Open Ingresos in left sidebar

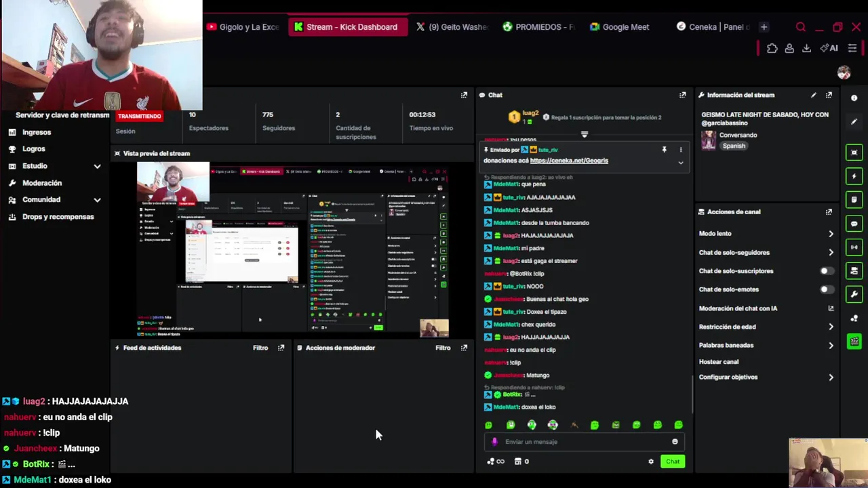(37, 132)
